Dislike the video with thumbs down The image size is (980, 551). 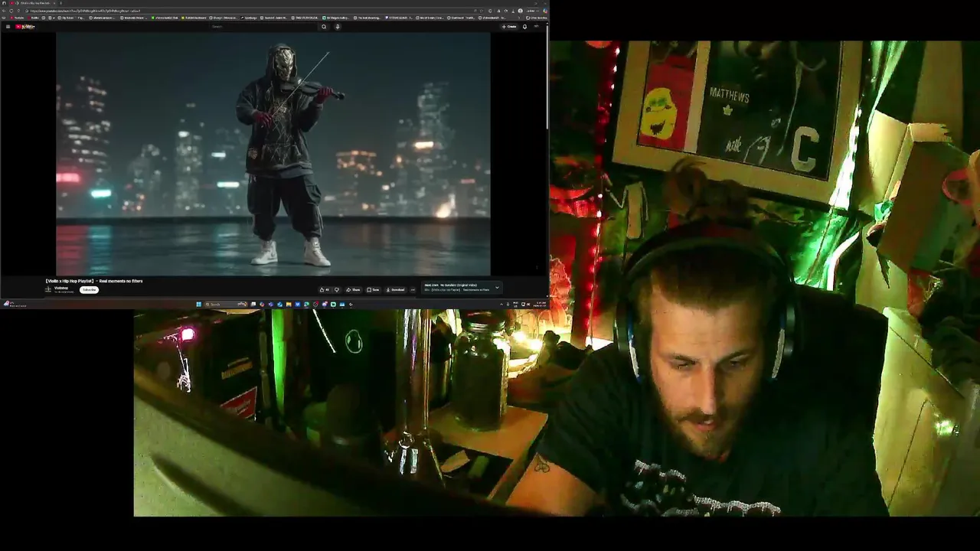pos(337,290)
